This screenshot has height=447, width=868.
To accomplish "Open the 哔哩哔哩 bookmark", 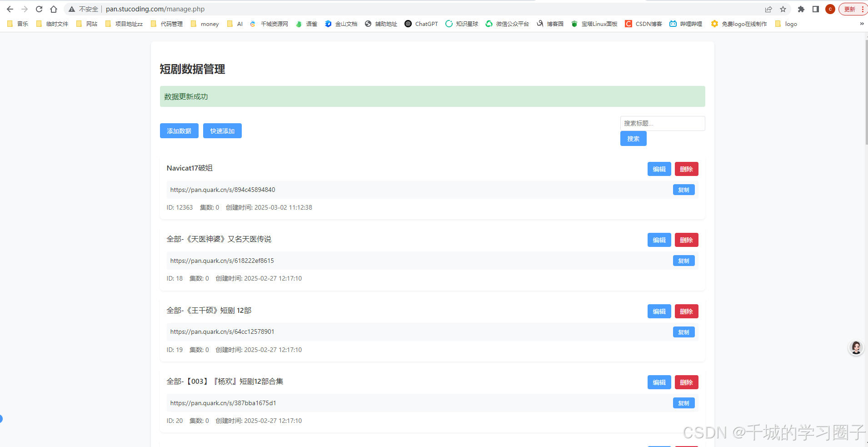I will click(686, 24).
